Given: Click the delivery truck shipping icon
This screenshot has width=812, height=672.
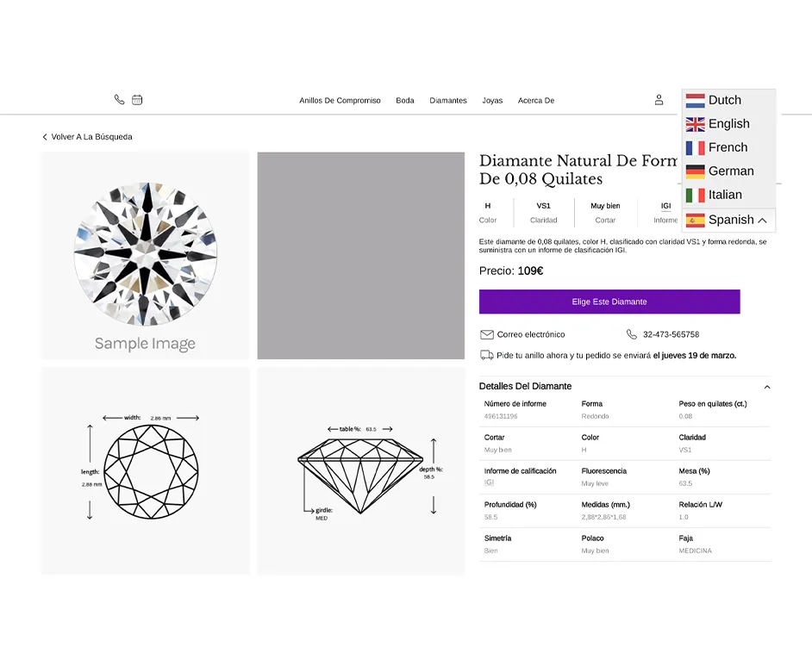Looking at the screenshot, I should 487,355.
